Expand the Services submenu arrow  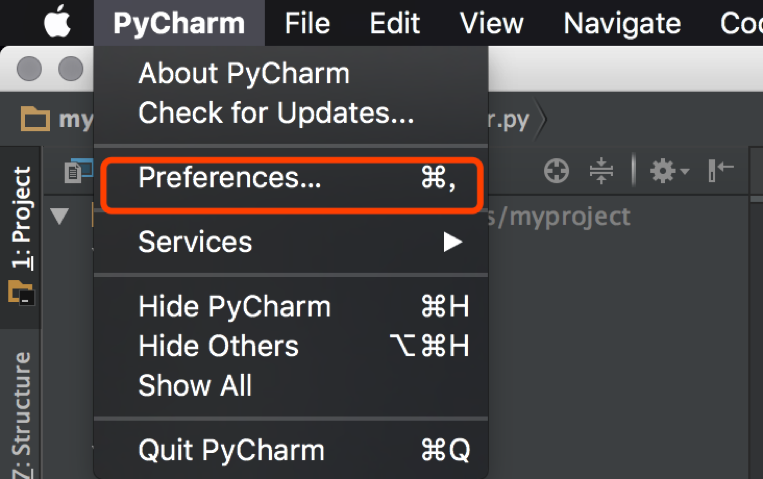[453, 242]
